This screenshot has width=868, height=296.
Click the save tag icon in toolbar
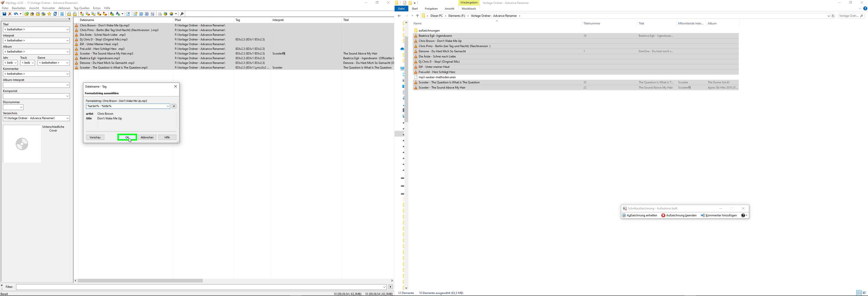point(4,14)
